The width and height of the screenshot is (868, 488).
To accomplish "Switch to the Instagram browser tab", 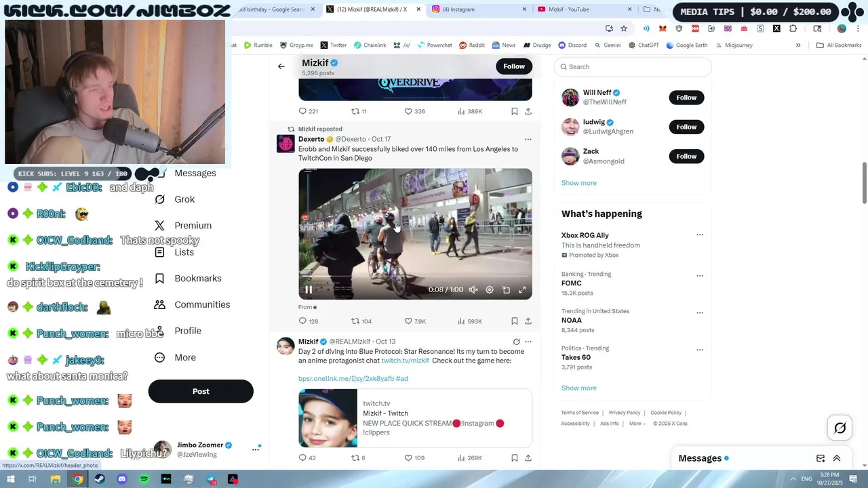I will tap(478, 9).
